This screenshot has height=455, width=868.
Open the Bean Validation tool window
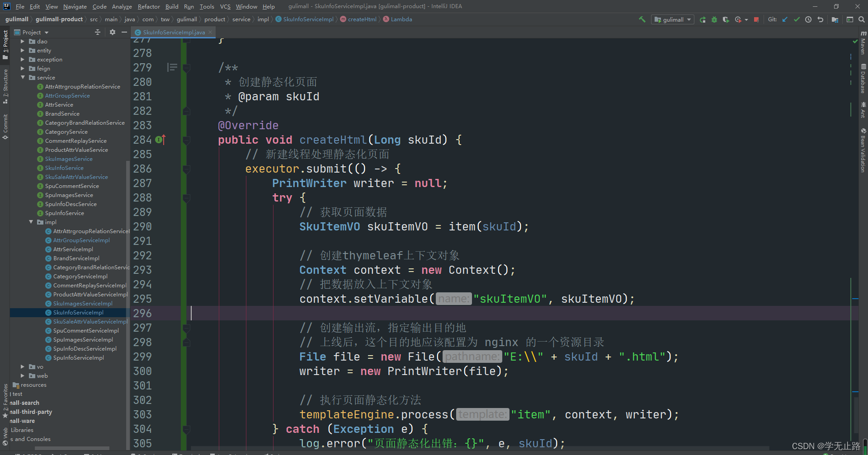(863, 150)
